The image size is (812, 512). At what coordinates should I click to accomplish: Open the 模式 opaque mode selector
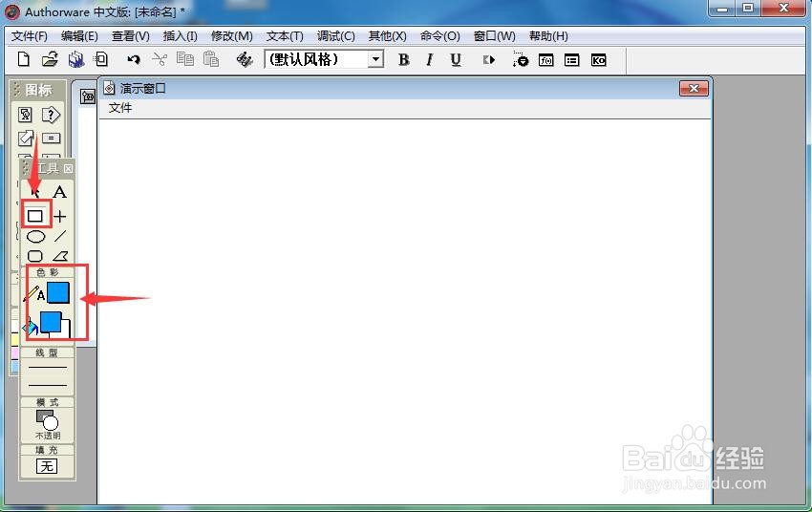point(47,424)
